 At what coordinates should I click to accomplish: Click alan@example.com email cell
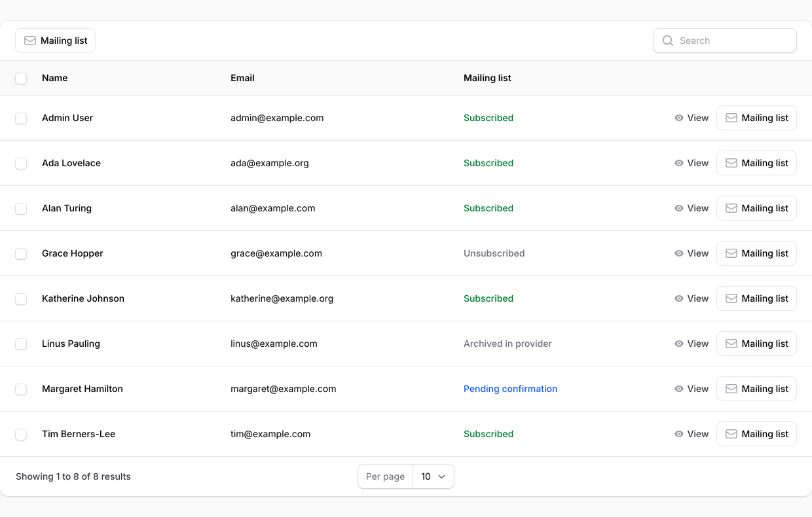(x=273, y=208)
